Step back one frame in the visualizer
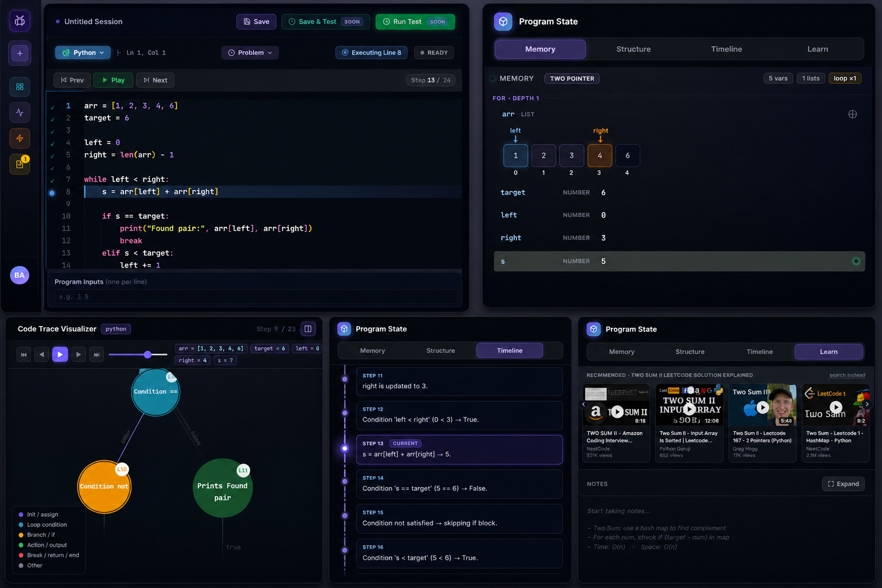 click(41, 355)
